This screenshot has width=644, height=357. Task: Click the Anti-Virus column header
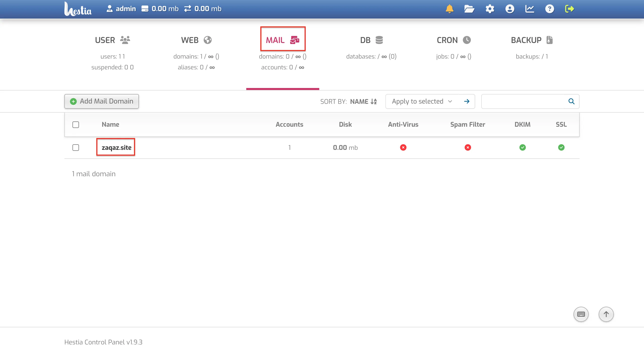[x=403, y=124]
